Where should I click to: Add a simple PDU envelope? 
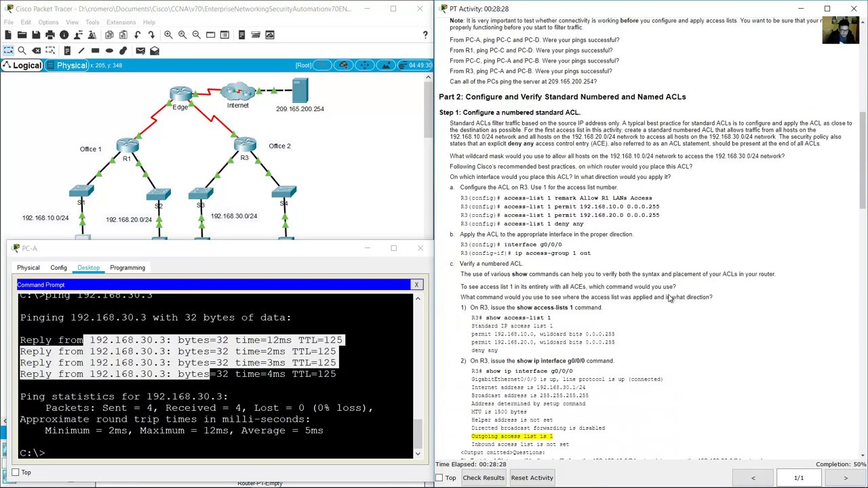(x=140, y=51)
